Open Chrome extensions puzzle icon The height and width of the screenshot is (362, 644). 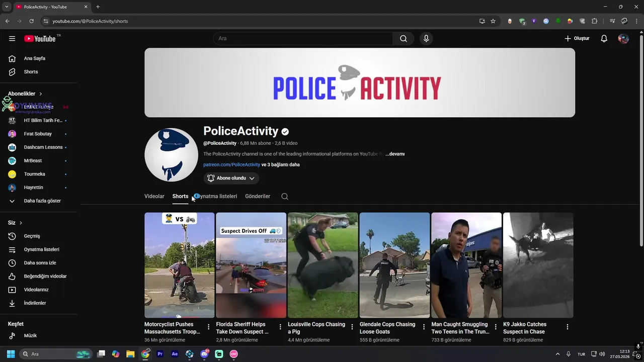595,21
